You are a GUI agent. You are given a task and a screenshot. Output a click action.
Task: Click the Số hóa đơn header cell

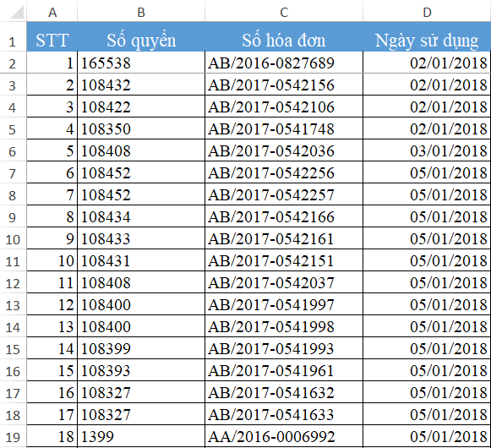pyautogui.click(x=284, y=36)
